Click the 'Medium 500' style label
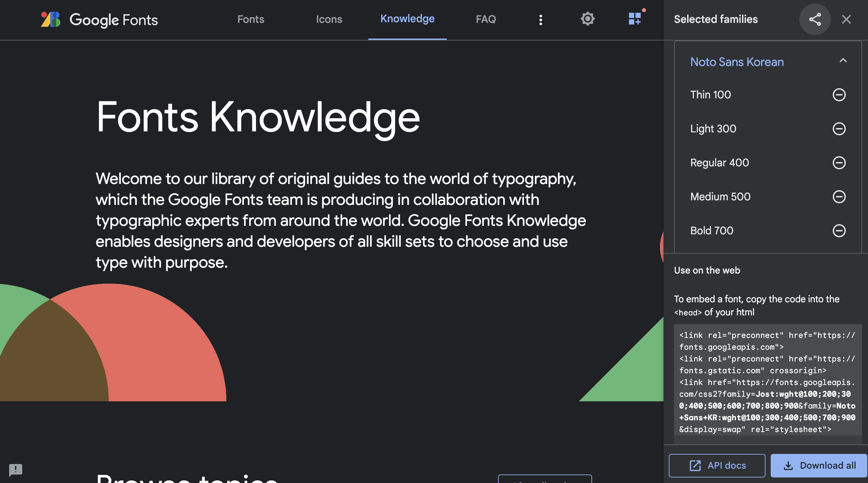The width and height of the screenshot is (868, 483). point(720,197)
